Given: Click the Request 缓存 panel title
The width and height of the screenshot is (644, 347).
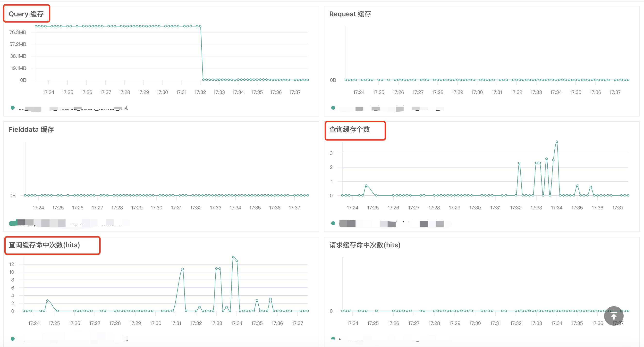Looking at the screenshot, I should coord(350,14).
